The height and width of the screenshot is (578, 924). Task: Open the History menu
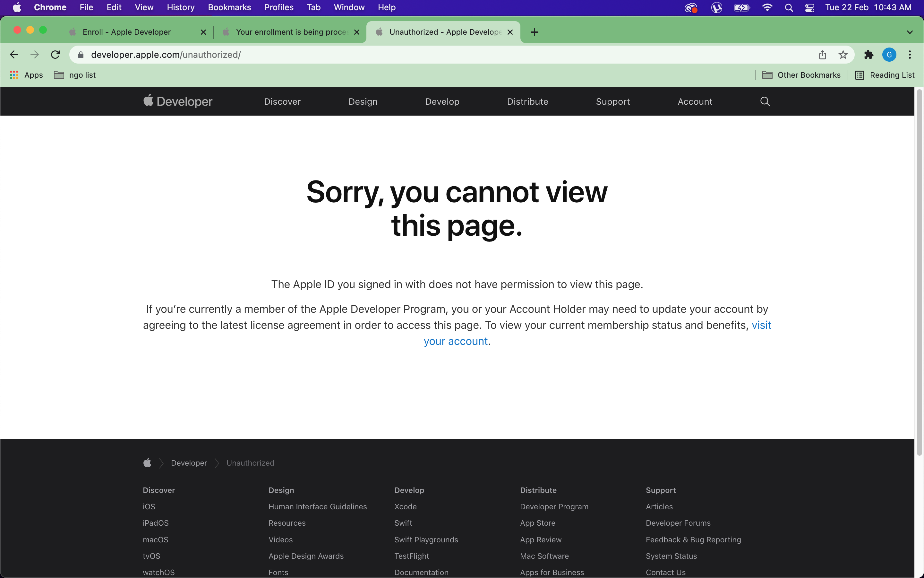(181, 7)
